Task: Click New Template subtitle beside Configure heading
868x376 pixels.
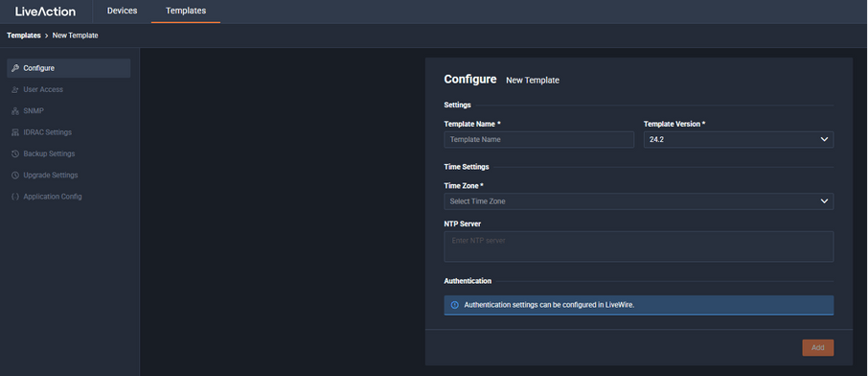Action: coord(533,81)
